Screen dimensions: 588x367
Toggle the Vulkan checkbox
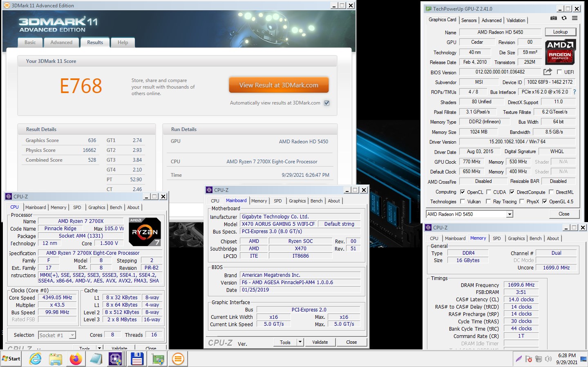463,201
